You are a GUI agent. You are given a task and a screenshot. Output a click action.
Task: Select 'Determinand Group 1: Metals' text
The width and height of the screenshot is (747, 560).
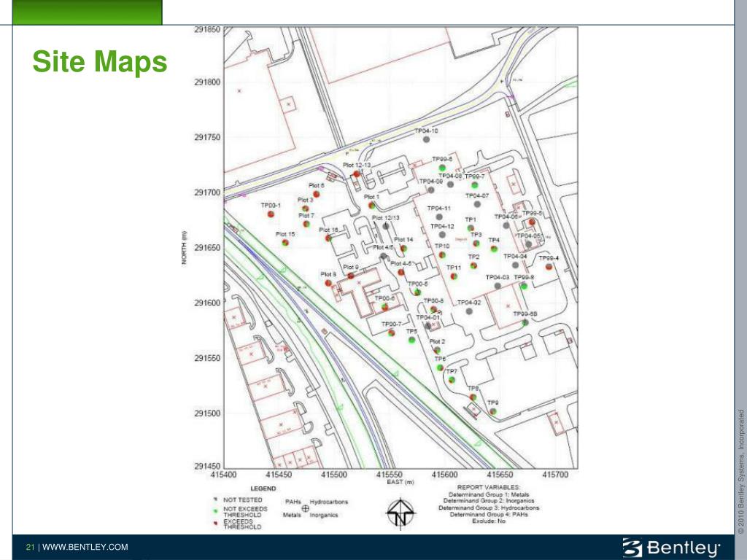click(488, 494)
